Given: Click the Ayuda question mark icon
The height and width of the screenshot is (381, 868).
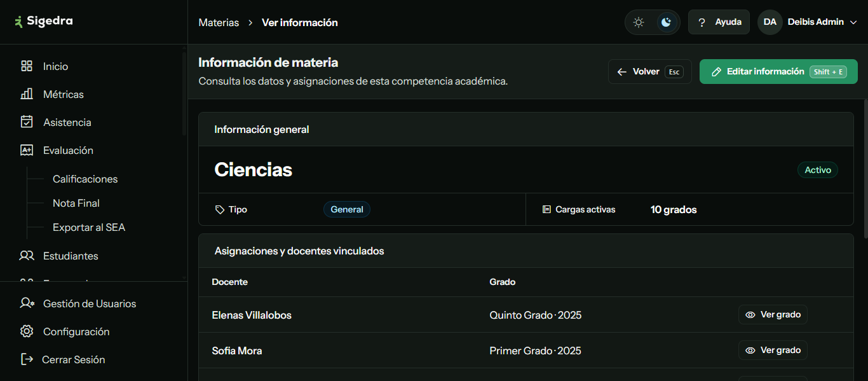Looking at the screenshot, I should [702, 22].
